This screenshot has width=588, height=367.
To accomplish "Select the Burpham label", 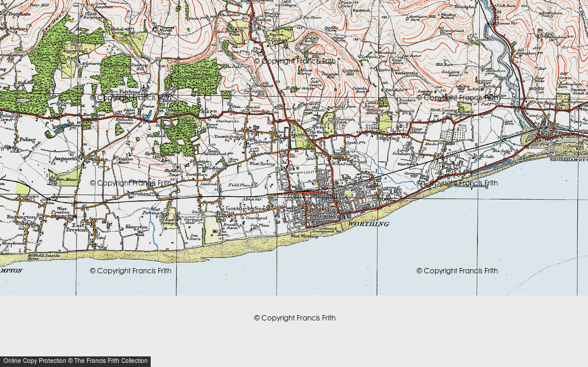I will 19,14.
